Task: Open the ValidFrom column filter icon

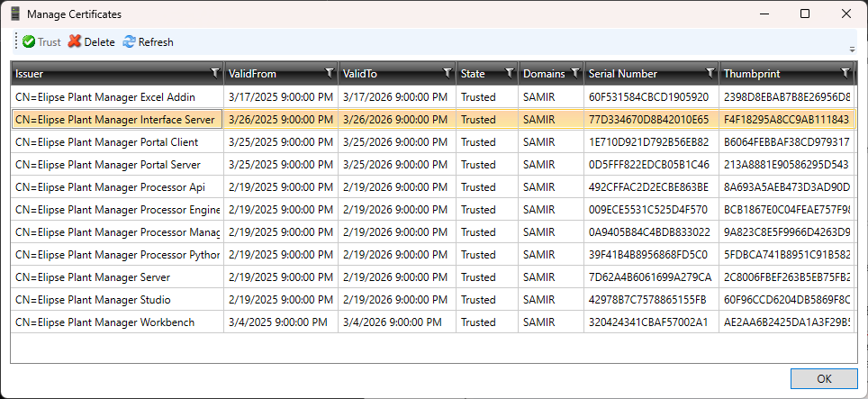Action: pyautogui.click(x=330, y=73)
